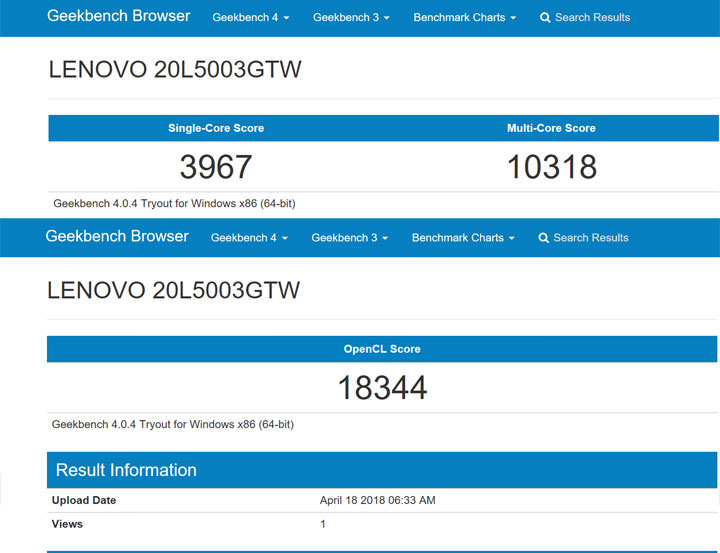Open the Geekbench 4 dropdown in the upper navbar

[251, 18]
